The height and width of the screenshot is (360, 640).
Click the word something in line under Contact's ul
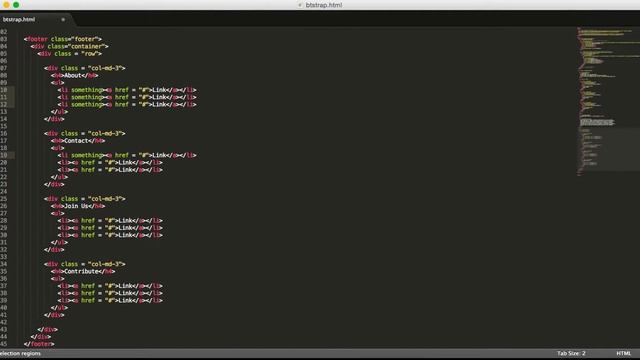tap(87, 155)
